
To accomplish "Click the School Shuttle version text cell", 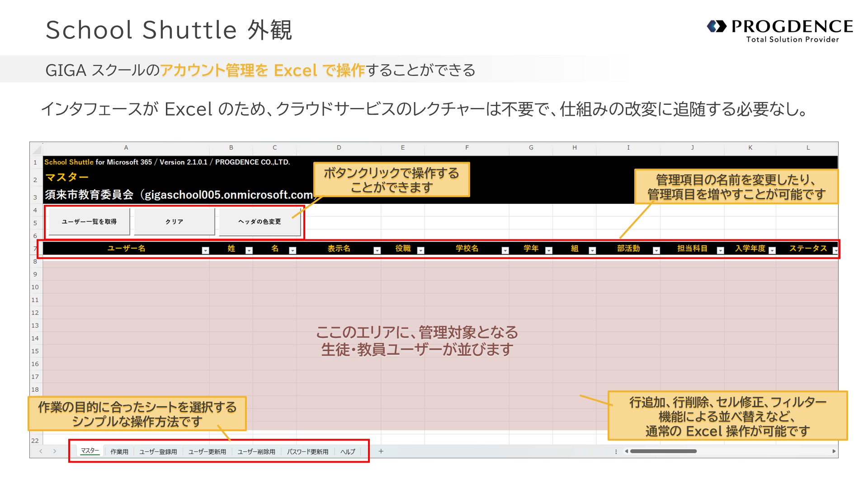I will [167, 162].
